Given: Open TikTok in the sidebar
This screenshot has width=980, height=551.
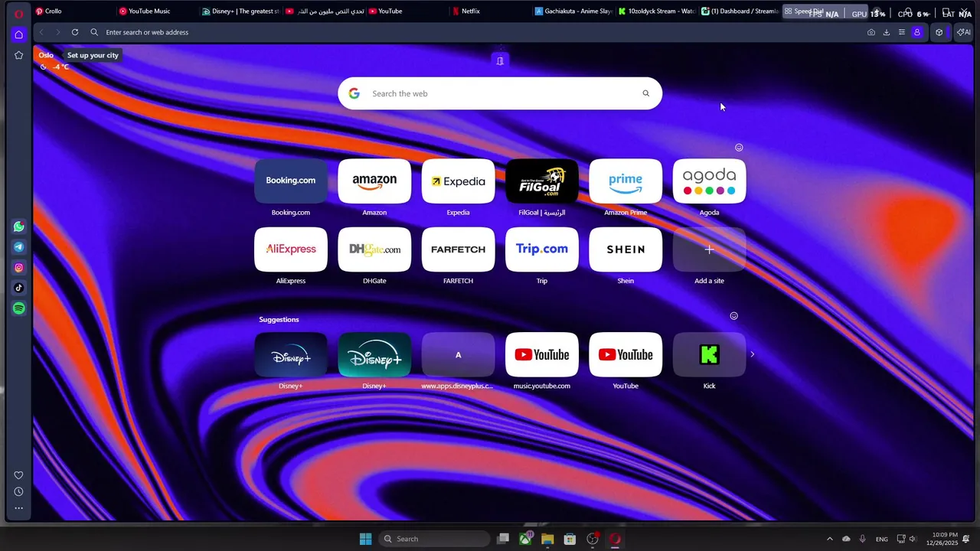Looking at the screenshot, I should pos(18,288).
